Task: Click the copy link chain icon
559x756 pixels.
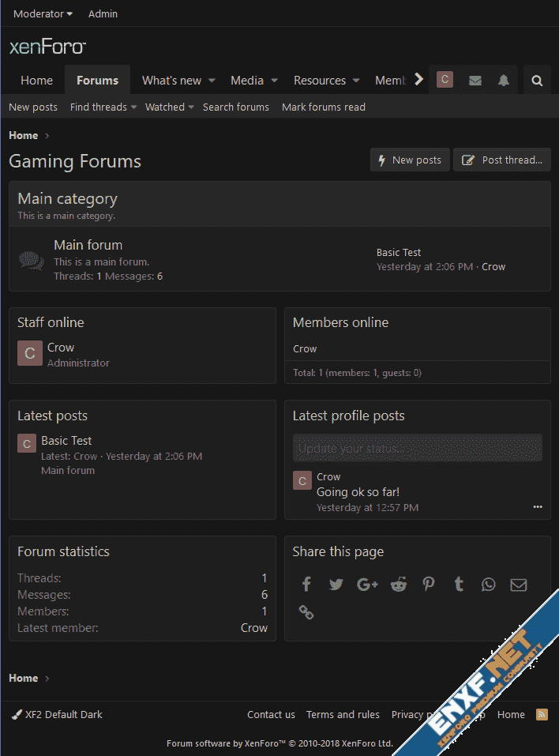Action: [306, 611]
